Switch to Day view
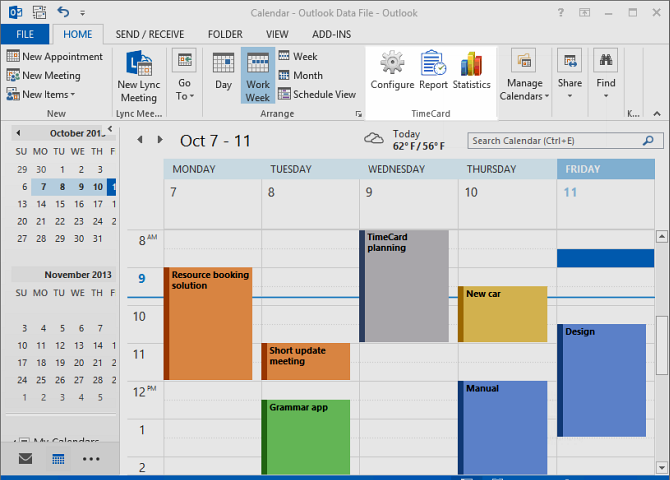Viewport: 670px width, 480px height. tap(223, 71)
